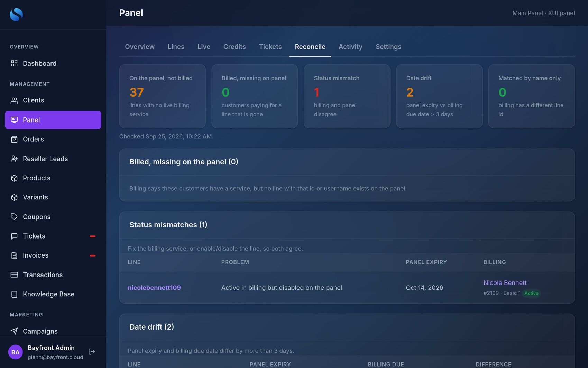
Task: Click the Transactions card icon
Action: click(x=14, y=275)
